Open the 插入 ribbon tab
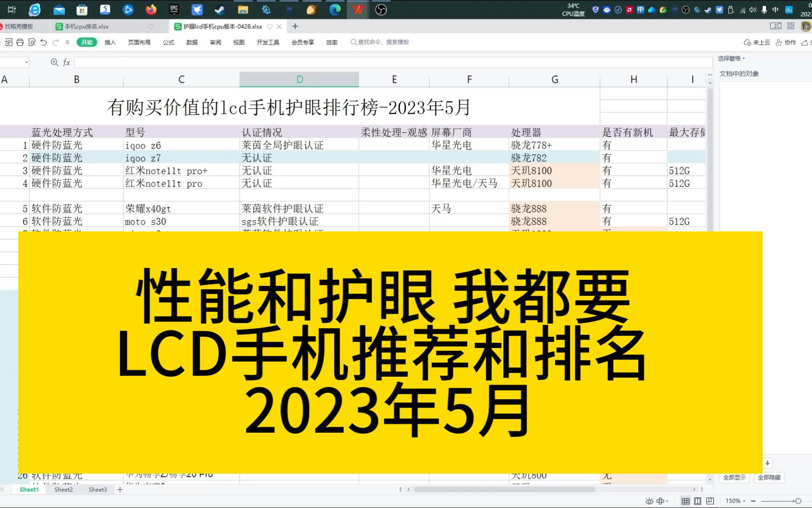The width and height of the screenshot is (812, 508). point(110,42)
